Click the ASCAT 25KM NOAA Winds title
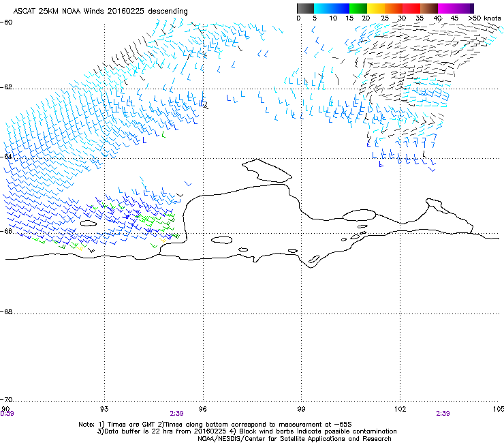The image size is (504, 443). [100, 11]
